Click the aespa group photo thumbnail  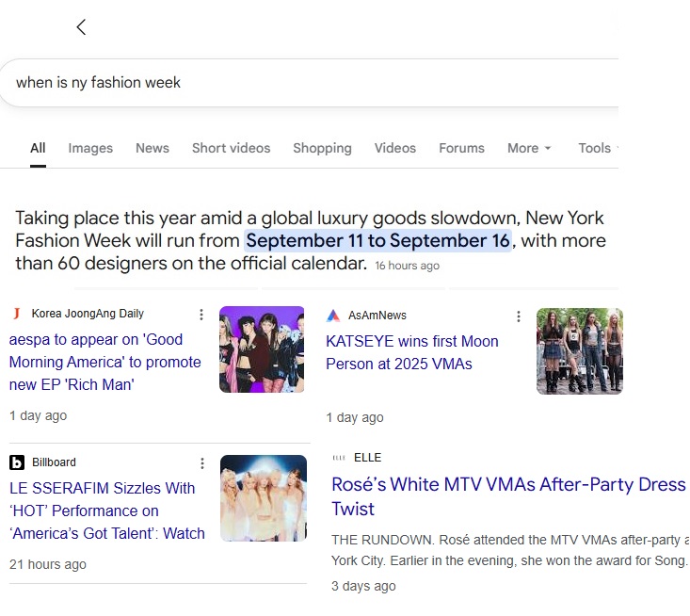point(262,349)
